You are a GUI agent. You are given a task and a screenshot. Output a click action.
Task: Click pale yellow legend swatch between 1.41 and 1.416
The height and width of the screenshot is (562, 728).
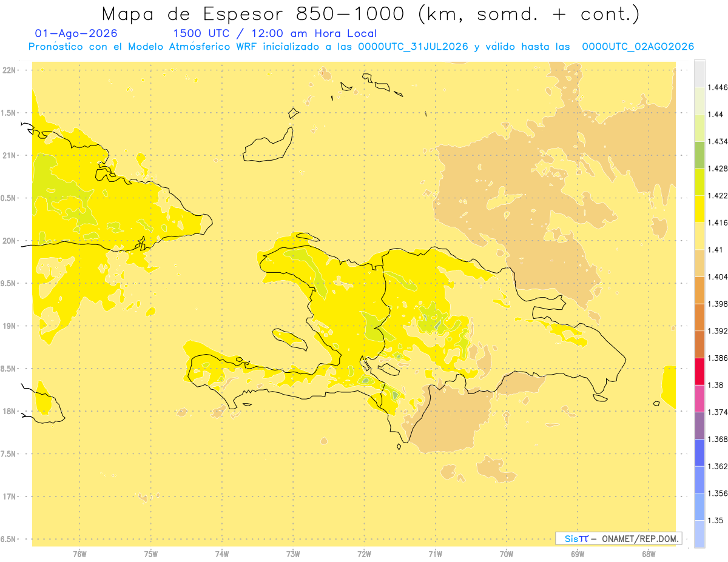699,236
